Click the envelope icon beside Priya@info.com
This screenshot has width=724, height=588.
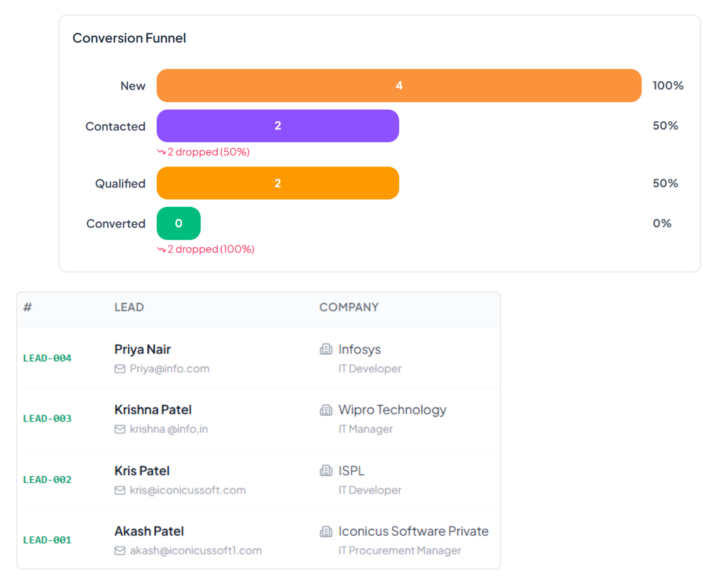(x=120, y=369)
